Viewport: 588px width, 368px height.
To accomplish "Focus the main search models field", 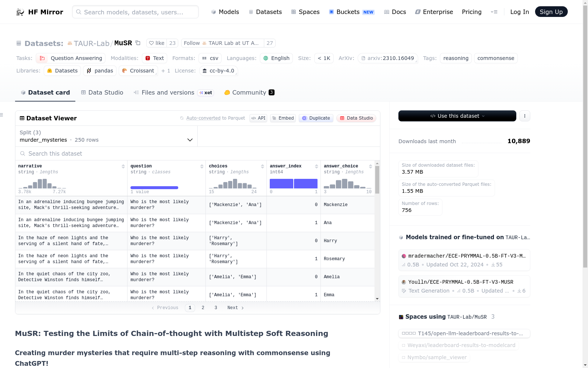I will (x=135, y=12).
